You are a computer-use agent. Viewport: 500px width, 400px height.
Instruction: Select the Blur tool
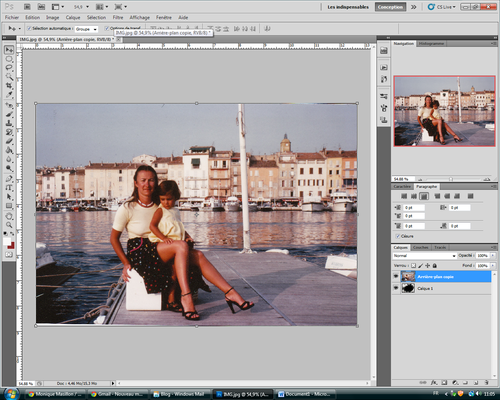point(9,159)
